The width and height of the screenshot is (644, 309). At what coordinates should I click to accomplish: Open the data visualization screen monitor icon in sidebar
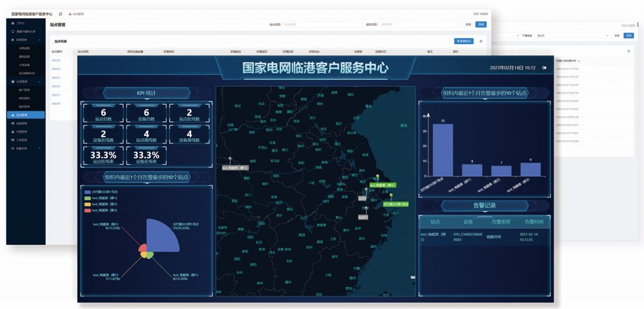pyautogui.click(x=13, y=31)
